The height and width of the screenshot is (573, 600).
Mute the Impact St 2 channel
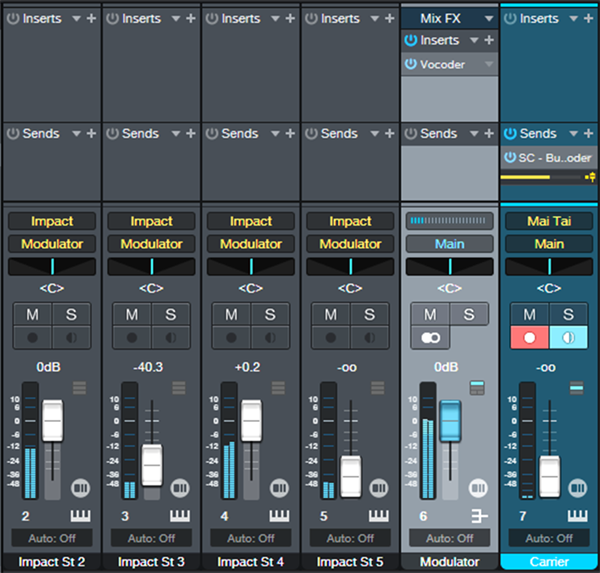click(x=33, y=315)
